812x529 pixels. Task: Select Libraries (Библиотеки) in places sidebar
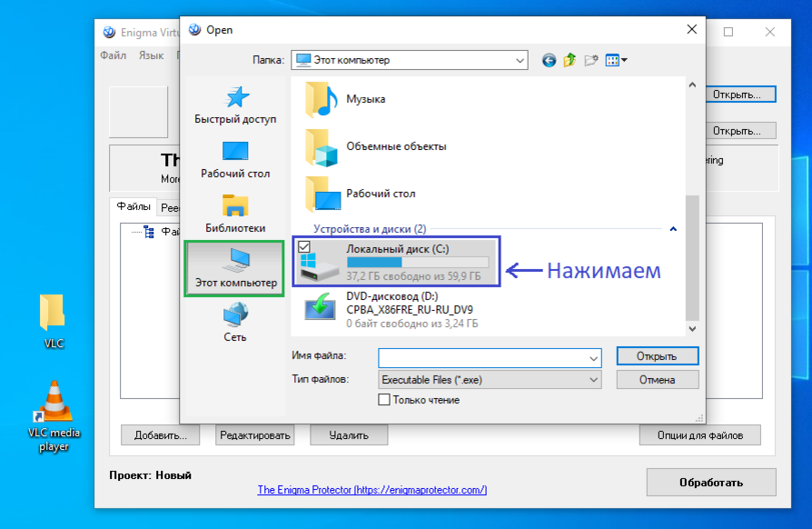pyautogui.click(x=235, y=214)
